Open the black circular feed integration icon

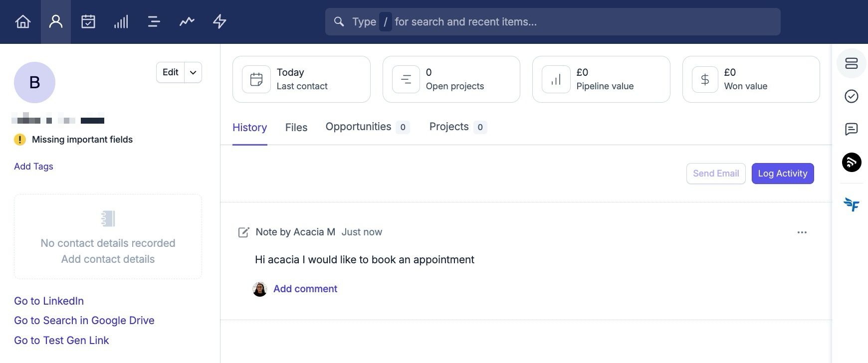852,163
